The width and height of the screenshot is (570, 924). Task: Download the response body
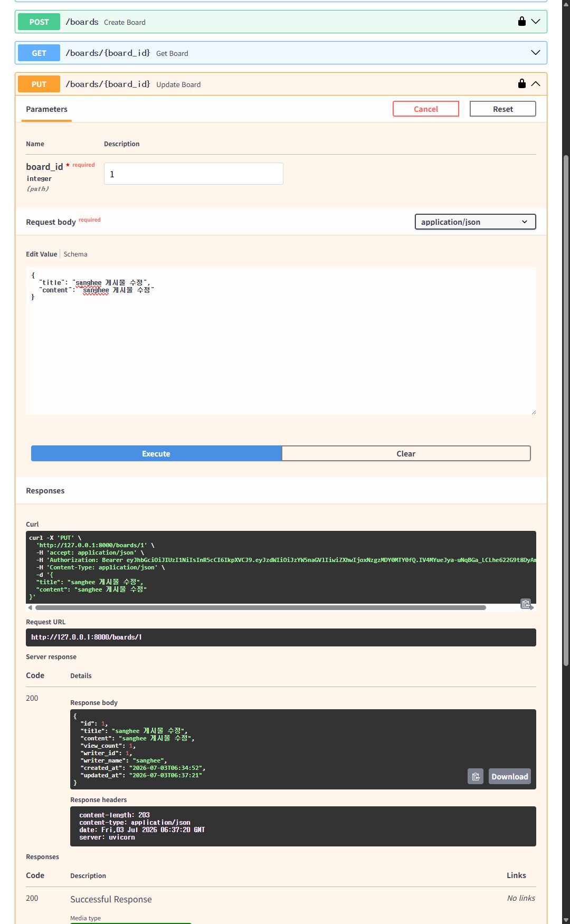509,776
